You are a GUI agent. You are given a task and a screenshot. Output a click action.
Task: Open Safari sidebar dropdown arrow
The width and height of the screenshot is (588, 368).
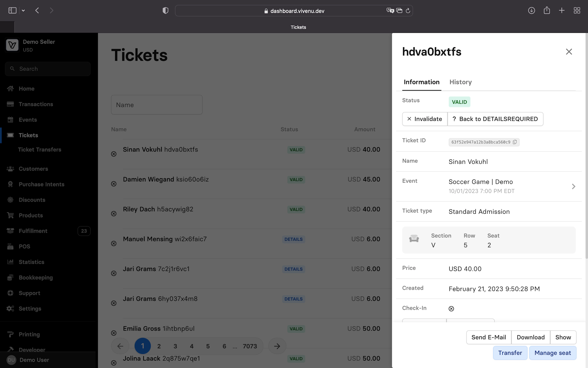(x=23, y=11)
